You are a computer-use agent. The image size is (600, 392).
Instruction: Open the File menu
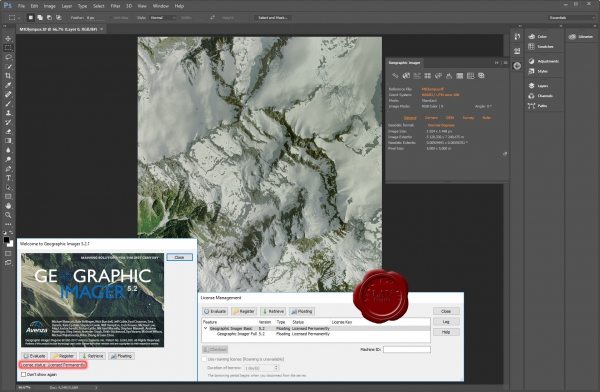tap(21, 6)
